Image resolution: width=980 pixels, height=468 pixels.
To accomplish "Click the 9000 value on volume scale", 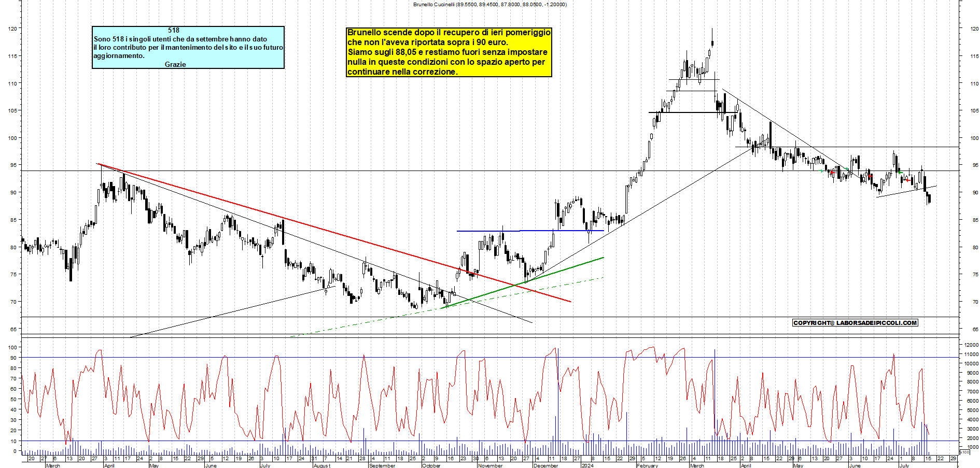I will pyautogui.click(x=973, y=373).
